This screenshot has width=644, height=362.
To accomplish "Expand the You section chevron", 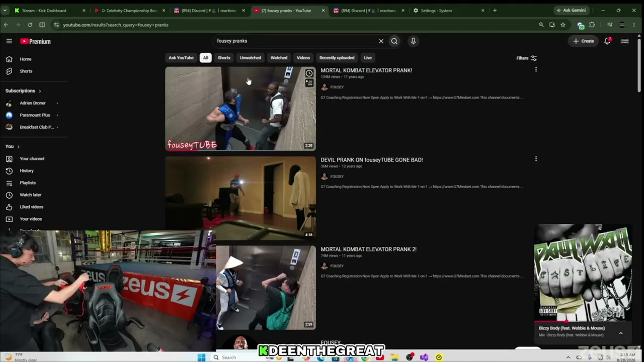I will (18, 147).
